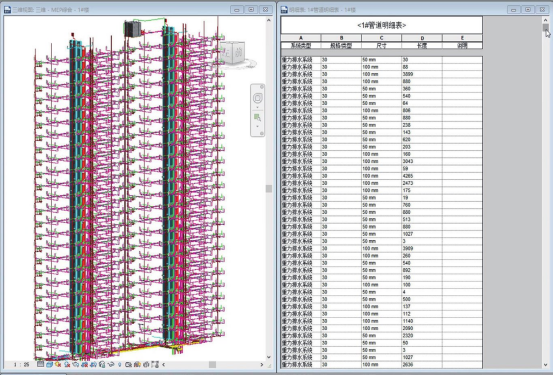Select length cell with value 4265
Image resolution: width=553 pixels, height=375 pixels.
(x=422, y=176)
